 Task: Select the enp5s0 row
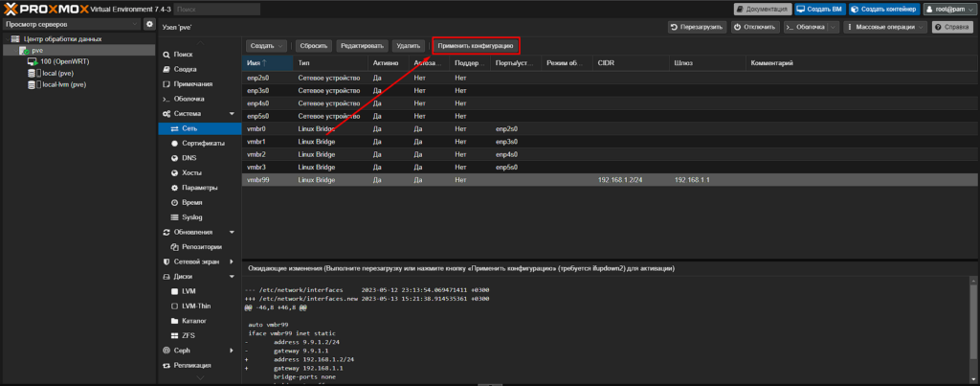[x=608, y=116]
